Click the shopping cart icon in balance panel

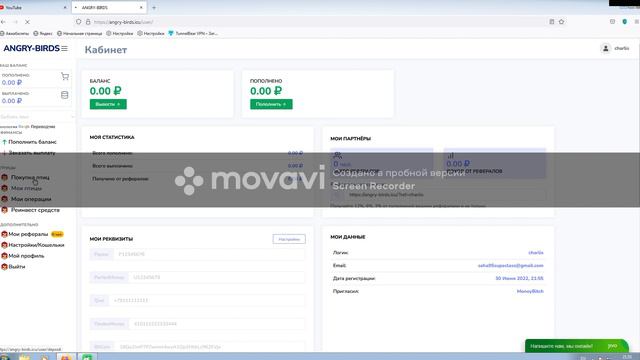click(64, 77)
